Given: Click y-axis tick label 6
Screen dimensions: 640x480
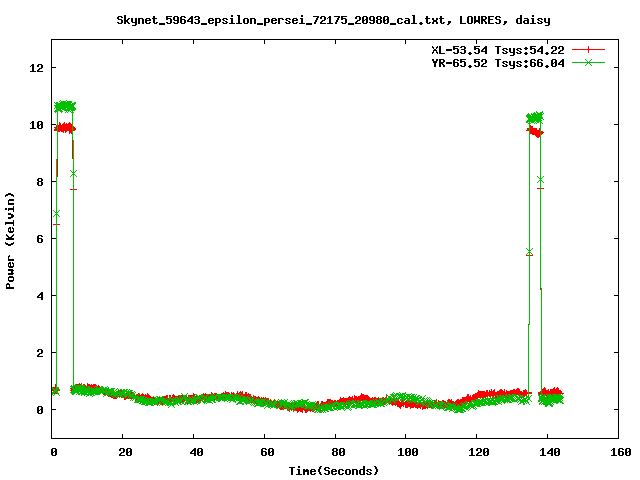Looking at the screenshot, I should point(40,239).
